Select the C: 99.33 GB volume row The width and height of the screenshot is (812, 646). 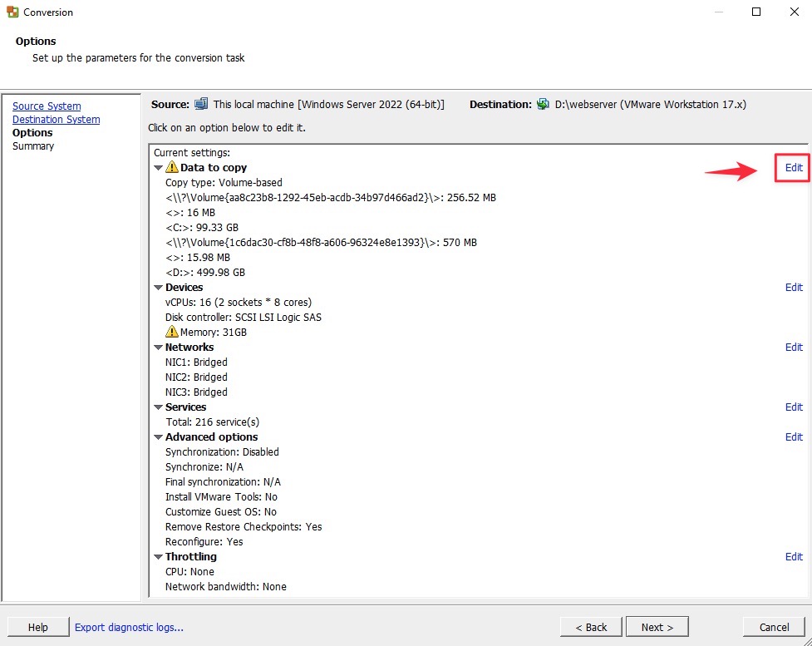[202, 228]
